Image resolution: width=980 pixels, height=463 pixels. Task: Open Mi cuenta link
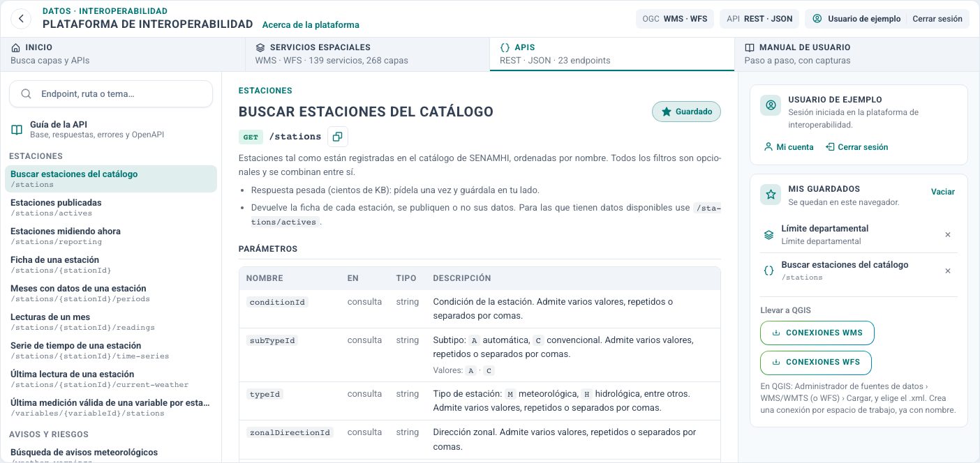(789, 147)
